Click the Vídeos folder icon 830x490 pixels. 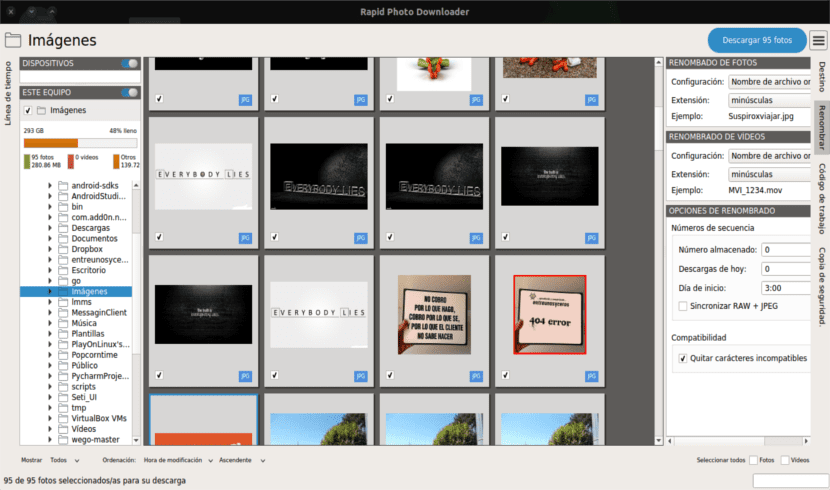pyautogui.click(x=63, y=429)
